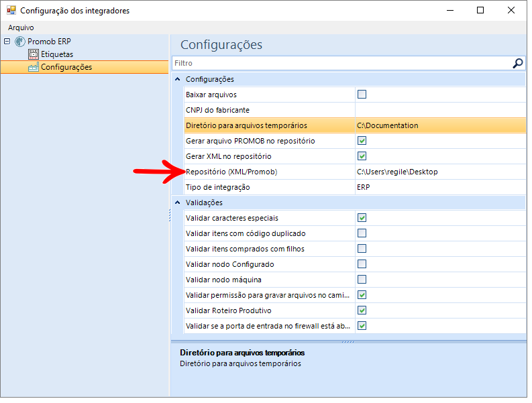This screenshot has height=403, width=532.
Task: Check Validar itens comprados com filhos
Action: click(x=362, y=249)
